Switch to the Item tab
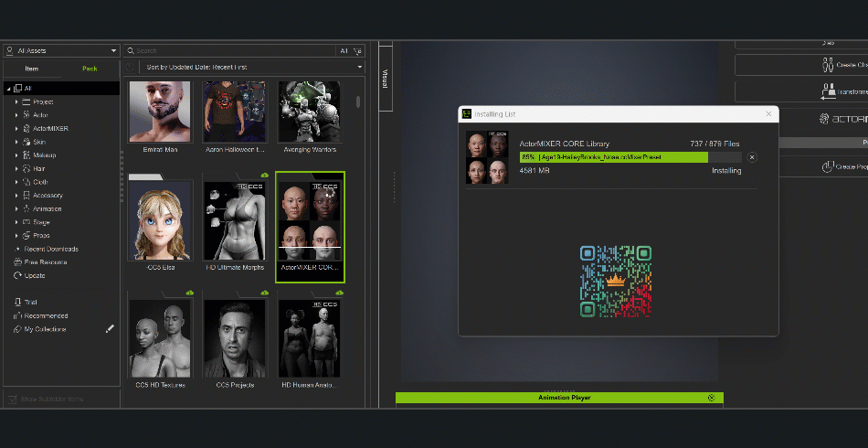Viewport: 868px width, 448px height. pyautogui.click(x=32, y=69)
